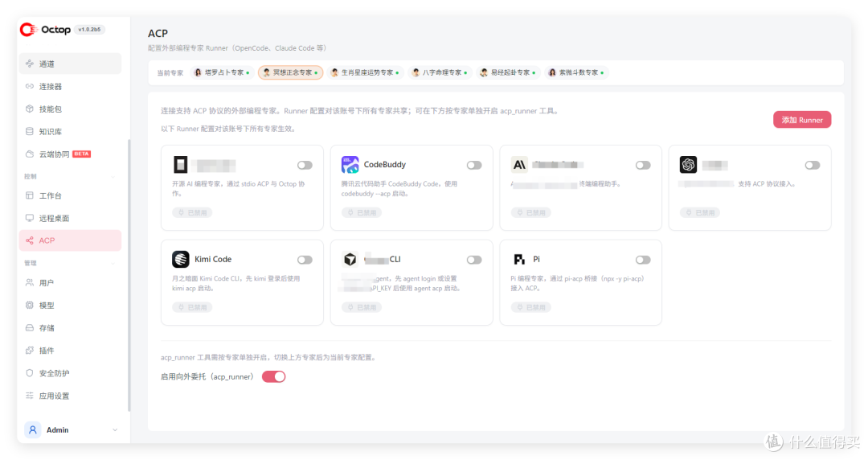Click the 技能包 box icon
Viewport: 868px width, 460px height.
30,109
